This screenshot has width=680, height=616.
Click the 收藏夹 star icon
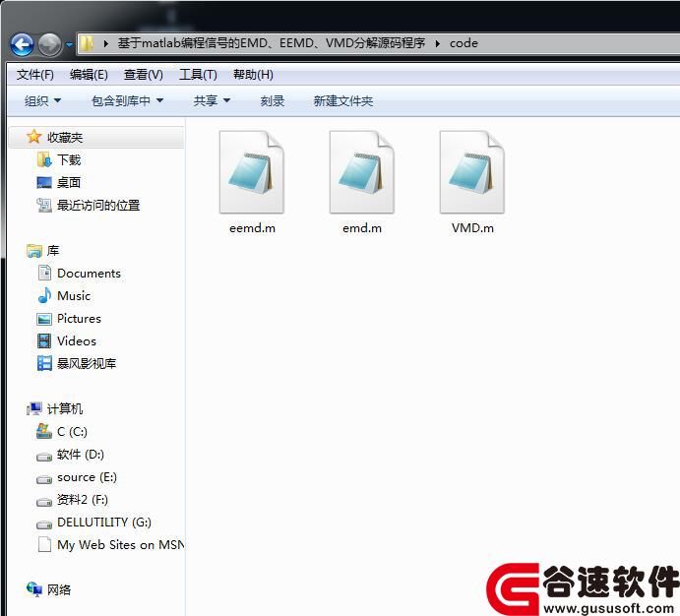[33, 137]
